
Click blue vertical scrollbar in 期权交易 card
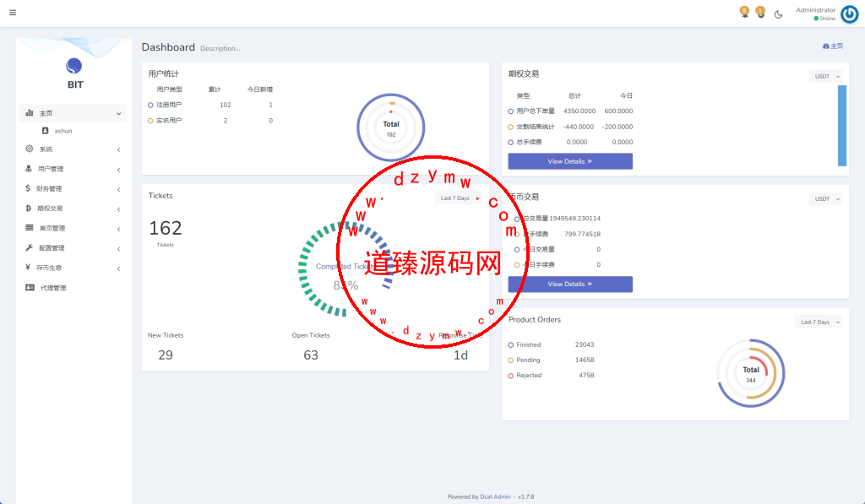click(842, 125)
